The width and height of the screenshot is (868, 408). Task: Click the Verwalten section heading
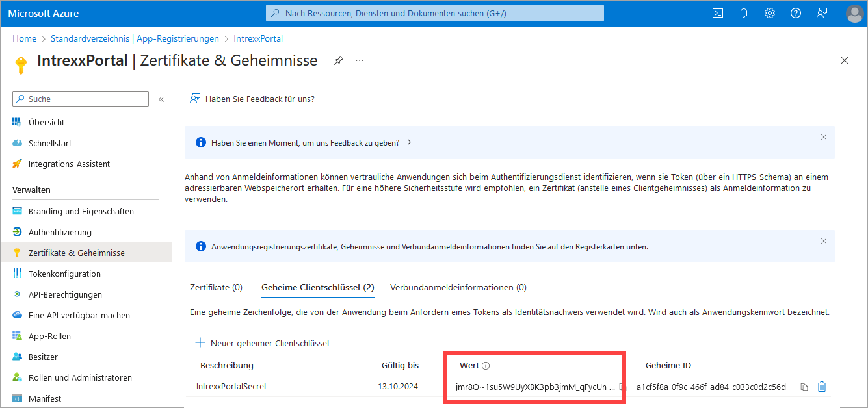[31, 190]
